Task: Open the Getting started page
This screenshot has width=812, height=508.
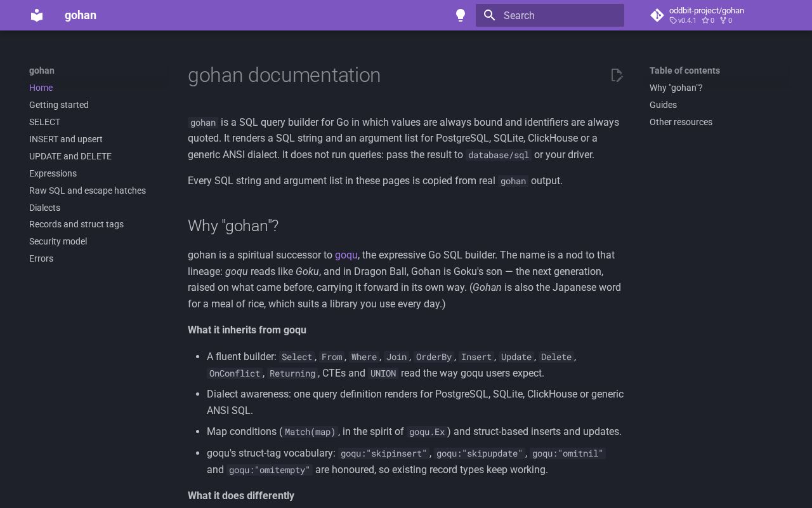Action: 59,105
